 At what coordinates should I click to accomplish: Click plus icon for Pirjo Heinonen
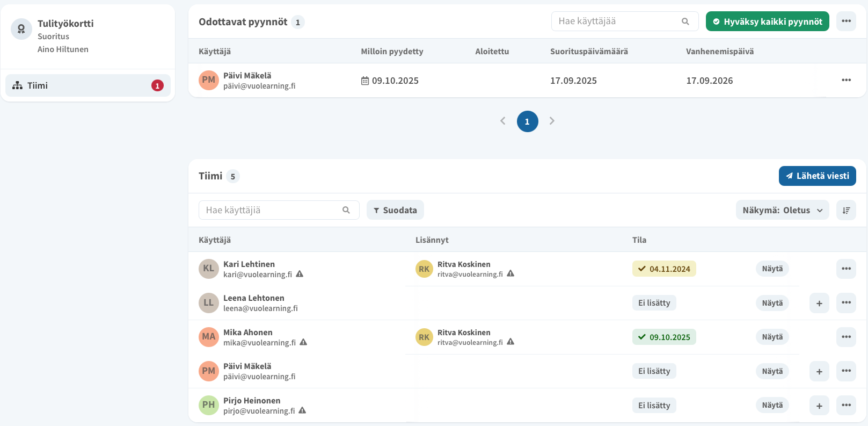pyautogui.click(x=819, y=406)
